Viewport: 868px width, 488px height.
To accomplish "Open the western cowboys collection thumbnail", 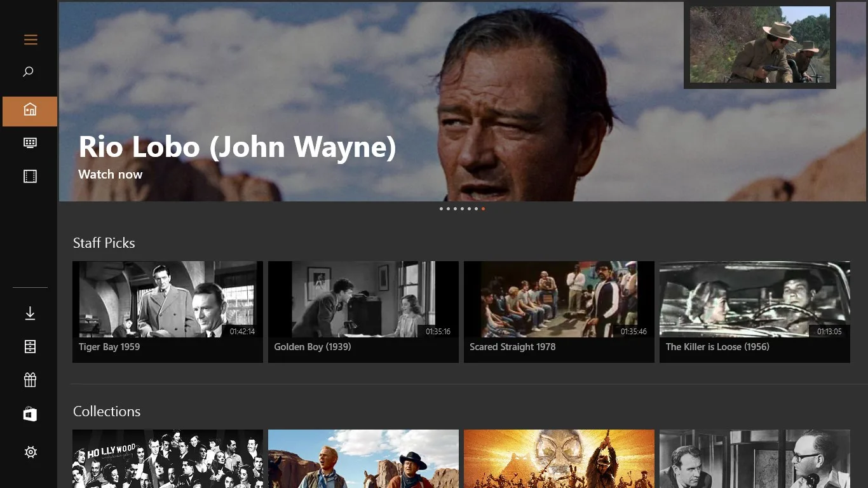I will click(x=363, y=459).
